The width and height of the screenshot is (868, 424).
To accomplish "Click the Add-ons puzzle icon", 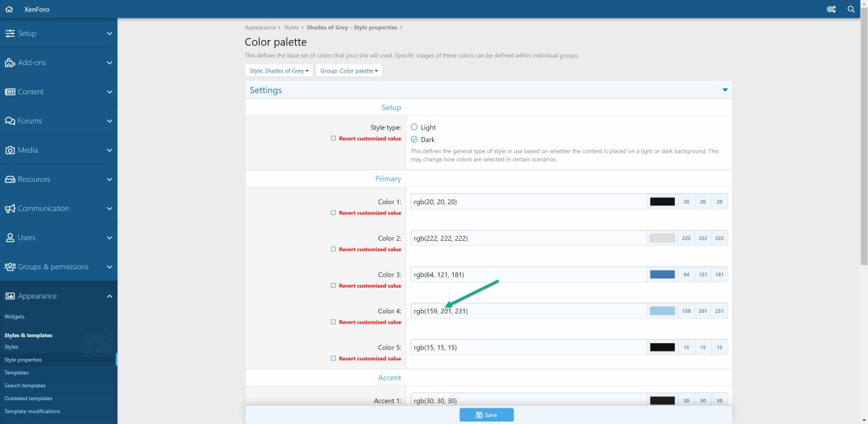I will tap(10, 62).
